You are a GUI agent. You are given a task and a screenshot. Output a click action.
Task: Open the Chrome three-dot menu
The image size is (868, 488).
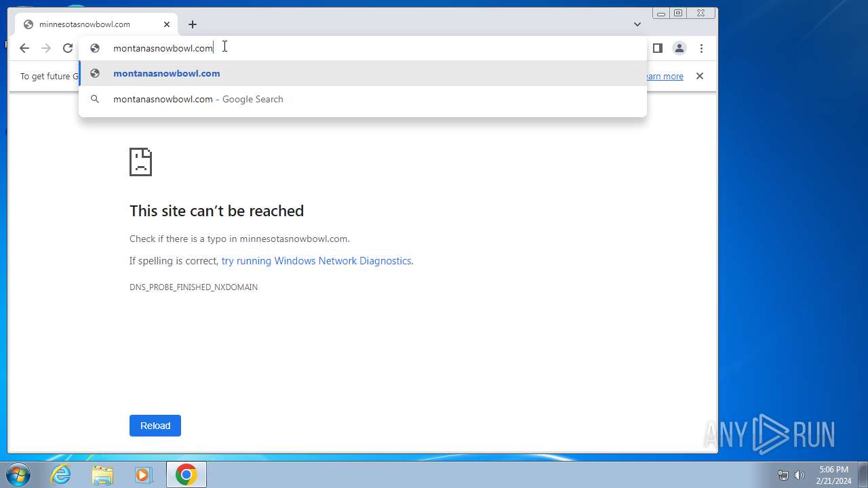pos(701,48)
